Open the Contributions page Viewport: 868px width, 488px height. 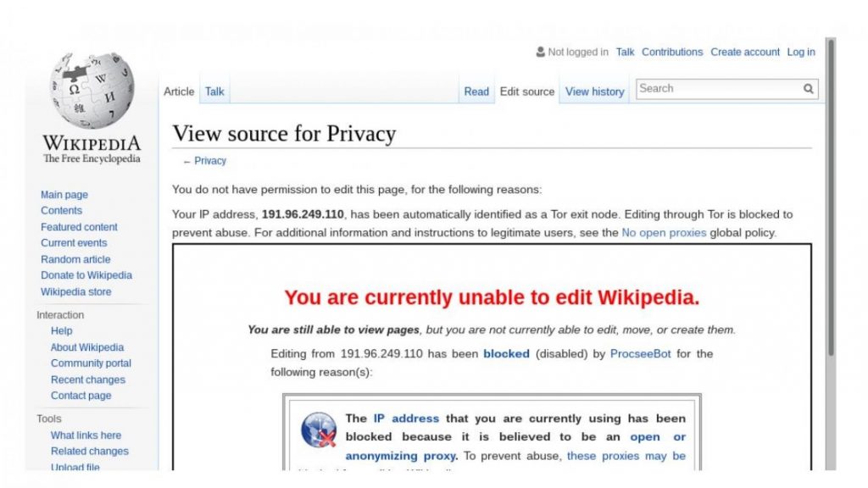pyautogui.click(x=672, y=52)
